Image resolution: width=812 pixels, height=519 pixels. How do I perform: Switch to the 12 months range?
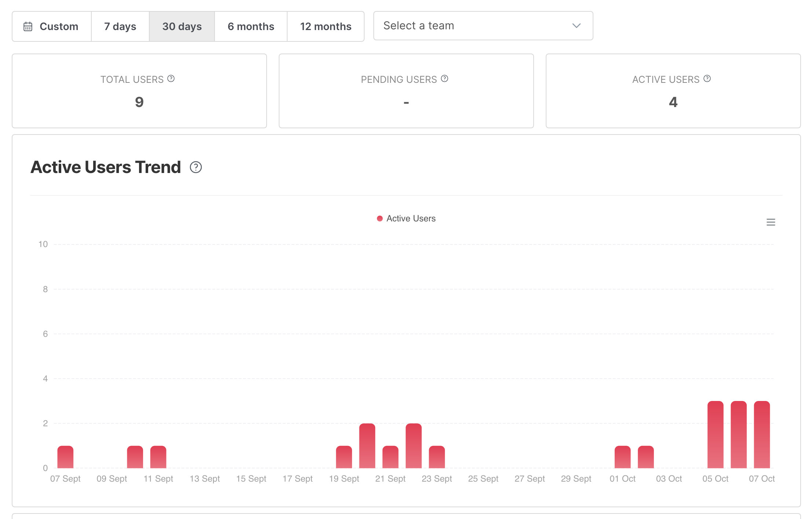tap(326, 26)
